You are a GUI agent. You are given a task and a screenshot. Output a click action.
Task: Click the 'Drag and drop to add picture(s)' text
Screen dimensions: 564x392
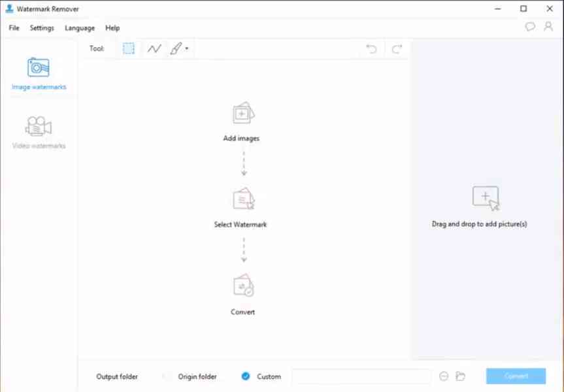coord(480,224)
